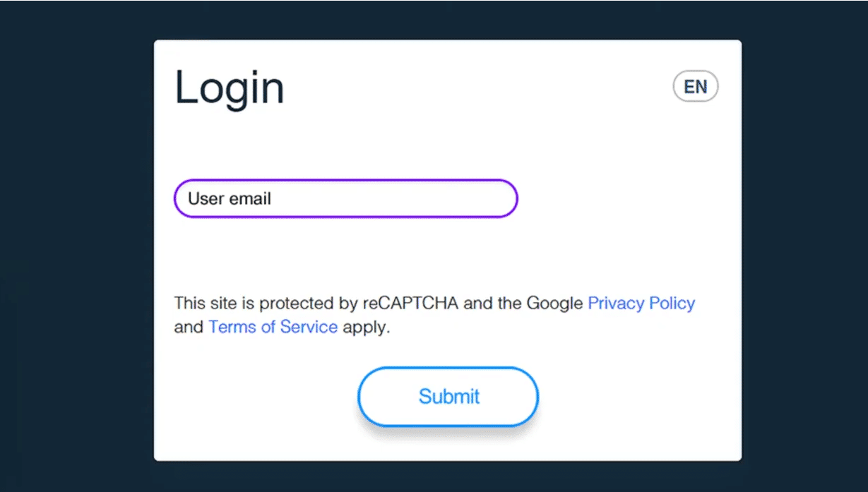This screenshot has height=492, width=868.
Task: Read Google's Terms of Service
Action: [x=273, y=328]
